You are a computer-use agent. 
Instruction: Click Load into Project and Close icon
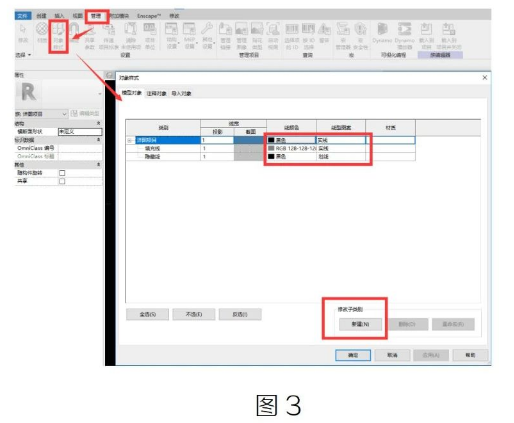449,36
